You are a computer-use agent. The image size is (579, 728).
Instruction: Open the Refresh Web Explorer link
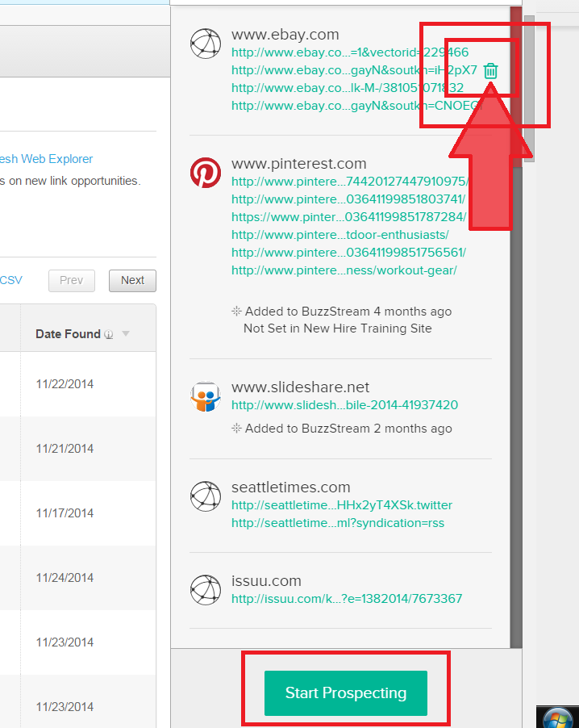(46, 159)
